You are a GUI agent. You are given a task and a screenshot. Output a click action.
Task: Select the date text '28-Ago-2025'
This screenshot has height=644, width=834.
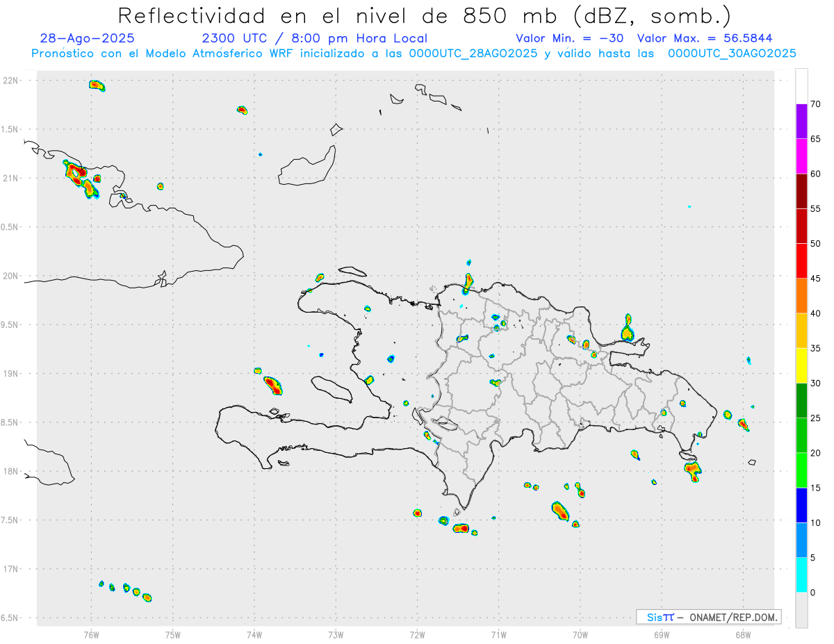coord(88,38)
